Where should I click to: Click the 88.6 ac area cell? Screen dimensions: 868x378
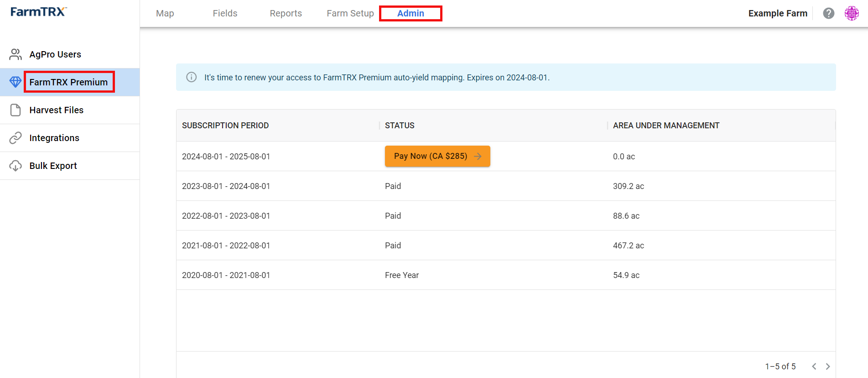tap(626, 215)
